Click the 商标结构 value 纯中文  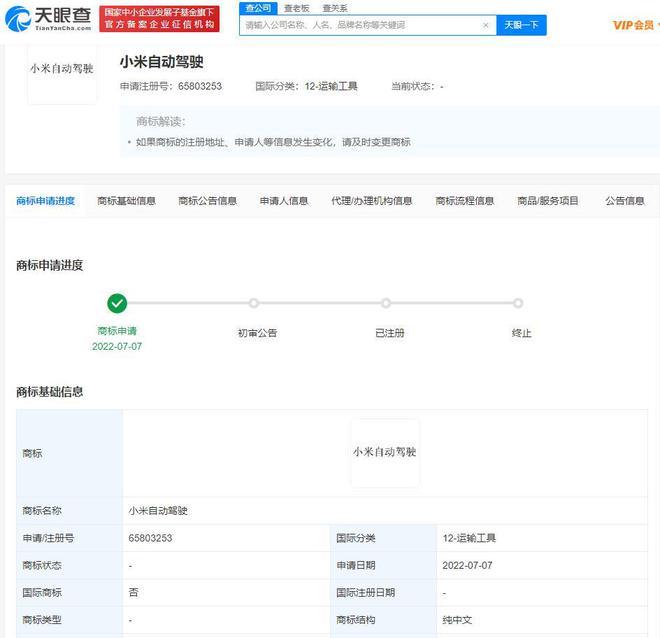(457, 620)
